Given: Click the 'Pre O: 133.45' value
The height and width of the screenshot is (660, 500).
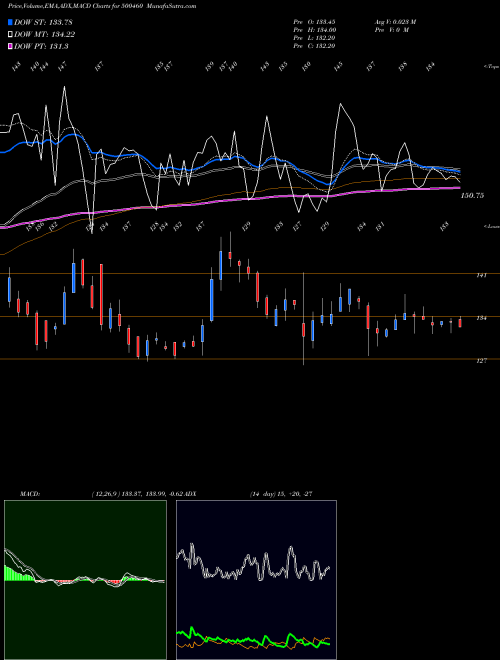Looking at the screenshot, I should 314,22.
